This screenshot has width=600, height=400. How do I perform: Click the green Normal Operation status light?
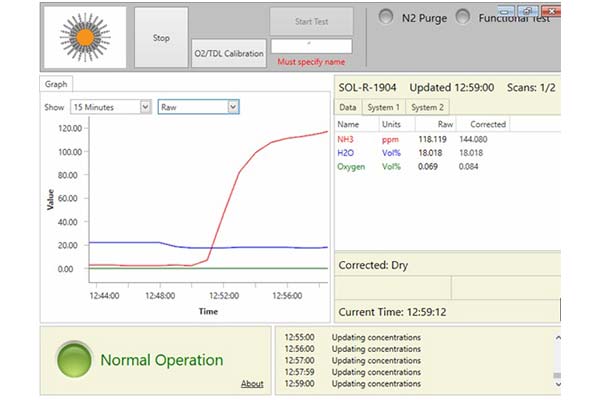coord(73,359)
